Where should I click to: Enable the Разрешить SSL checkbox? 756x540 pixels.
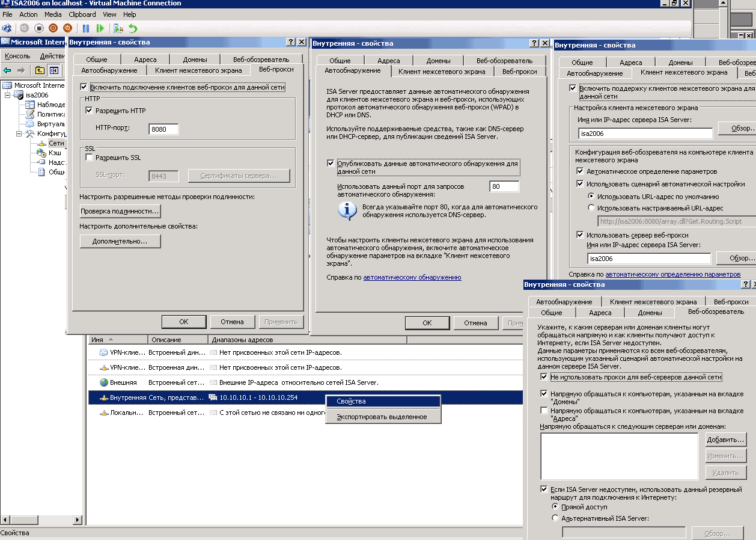pos(88,157)
